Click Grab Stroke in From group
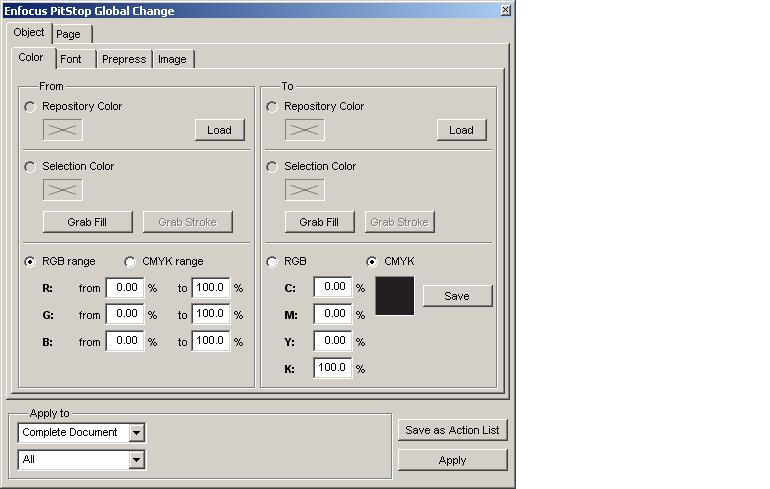This screenshot has width=770, height=489. (x=188, y=222)
